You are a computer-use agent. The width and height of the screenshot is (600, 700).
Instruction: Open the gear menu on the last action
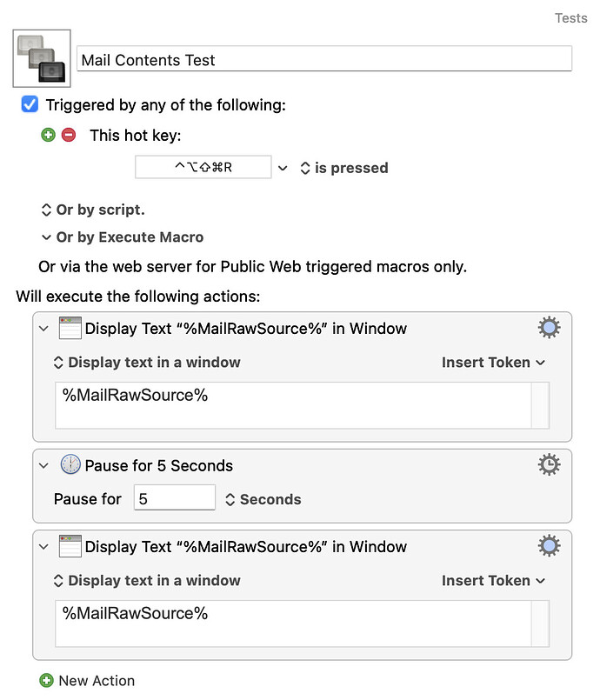(x=549, y=546)
